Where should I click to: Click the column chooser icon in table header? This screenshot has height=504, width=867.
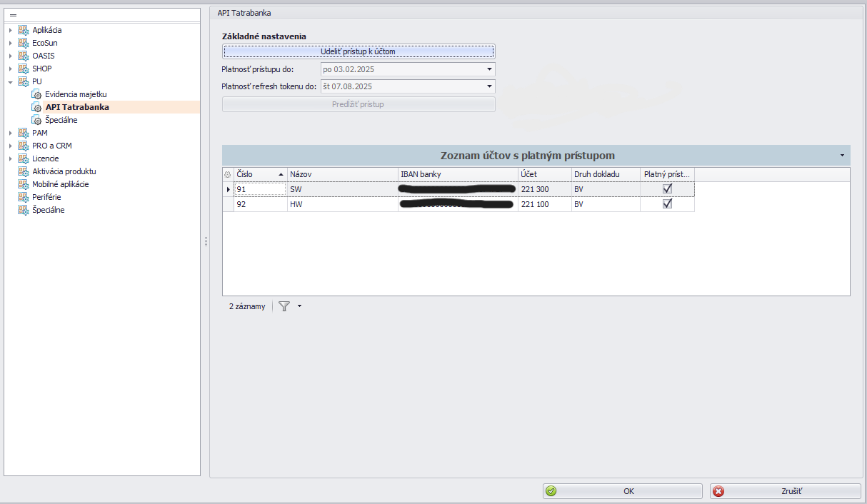click(x=228, y=175)
